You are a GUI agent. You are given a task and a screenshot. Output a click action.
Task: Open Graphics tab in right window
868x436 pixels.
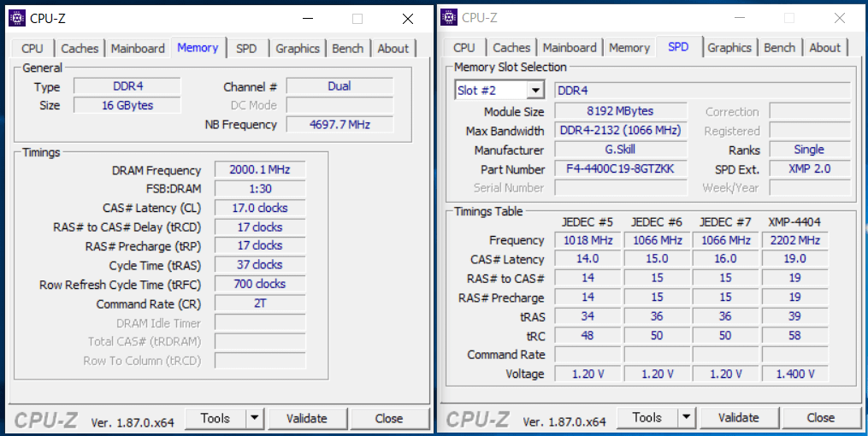[729, 48]
